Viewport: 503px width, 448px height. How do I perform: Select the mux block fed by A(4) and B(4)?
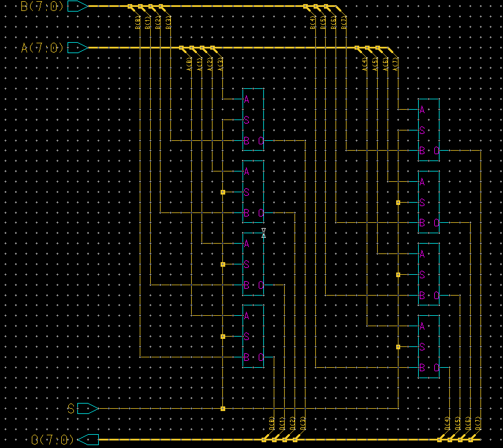pyautogui.click(x=429, y=346)
